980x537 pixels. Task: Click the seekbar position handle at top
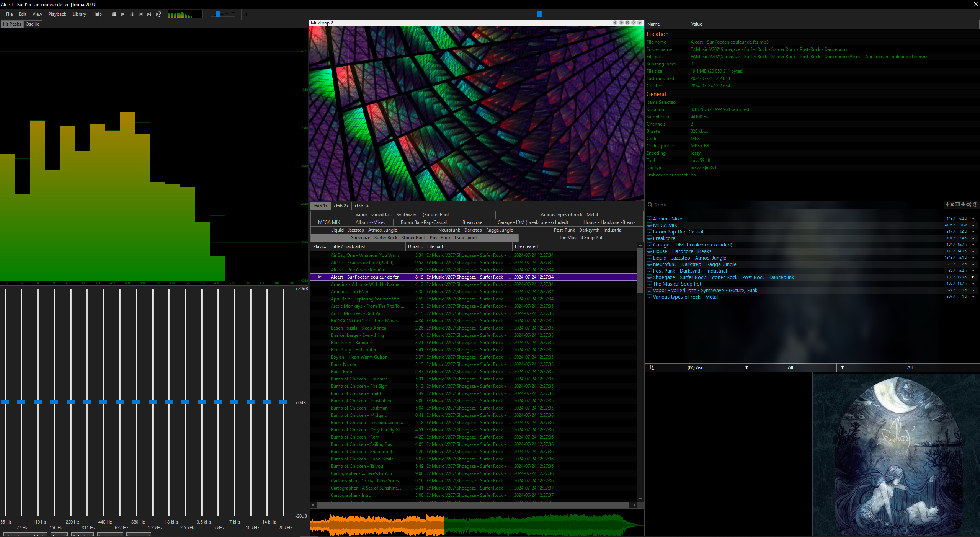(x=539, y=14)
